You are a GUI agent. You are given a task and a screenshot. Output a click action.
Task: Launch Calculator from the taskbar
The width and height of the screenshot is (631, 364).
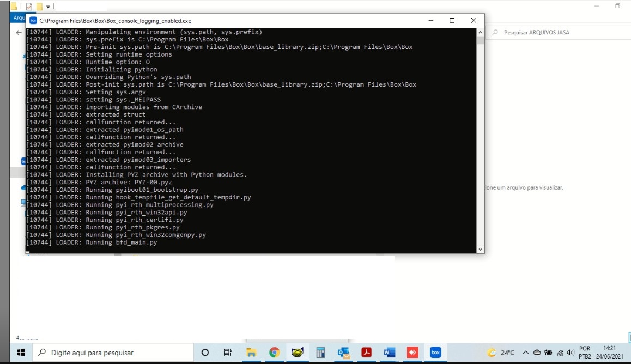click(x=320, y=353)
